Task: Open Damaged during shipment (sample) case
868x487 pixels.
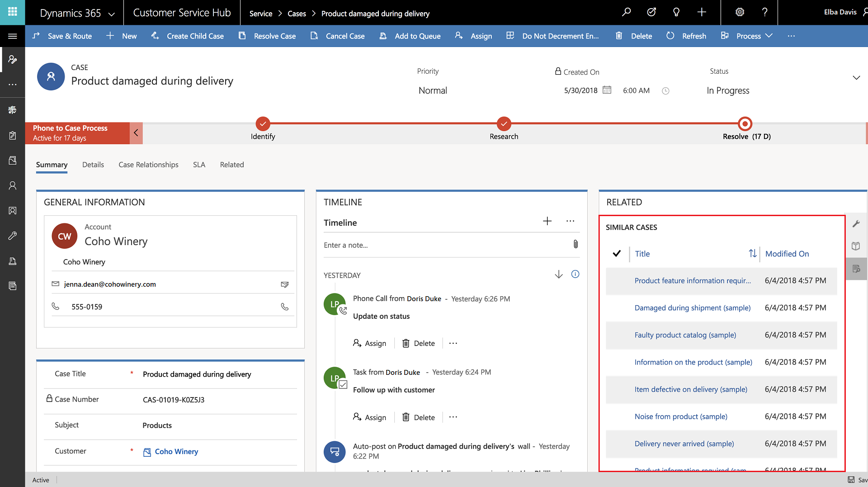Action: click(692, 307)
